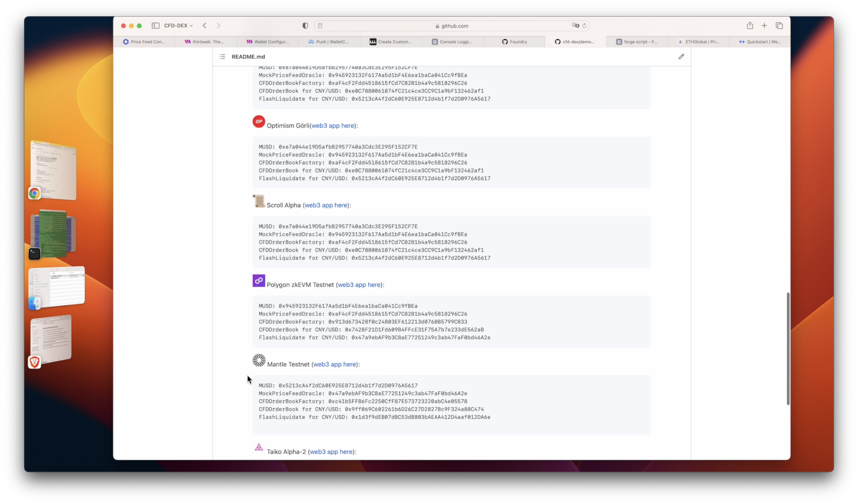Open Optimism Görli web3 app link
Screen dimensions: 858x504
333,126
